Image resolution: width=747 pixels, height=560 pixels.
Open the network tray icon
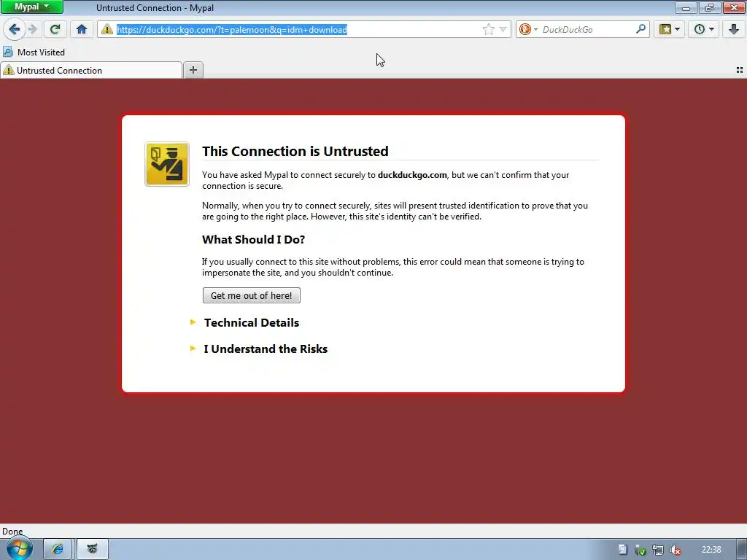tap(658, 550)
